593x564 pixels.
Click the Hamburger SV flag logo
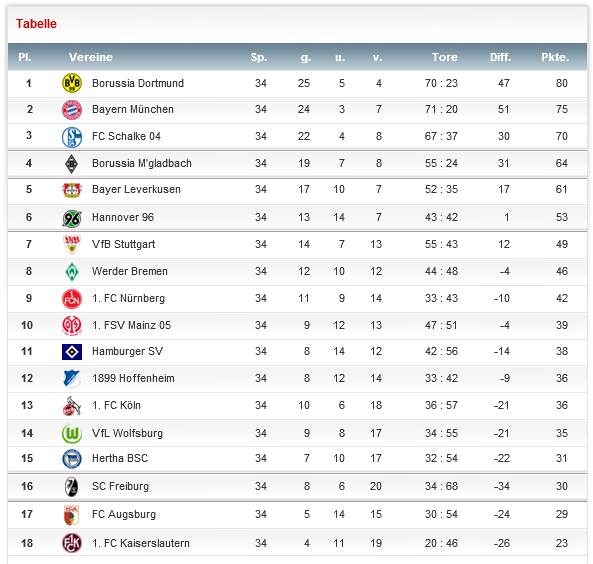(x=72, y=352)
